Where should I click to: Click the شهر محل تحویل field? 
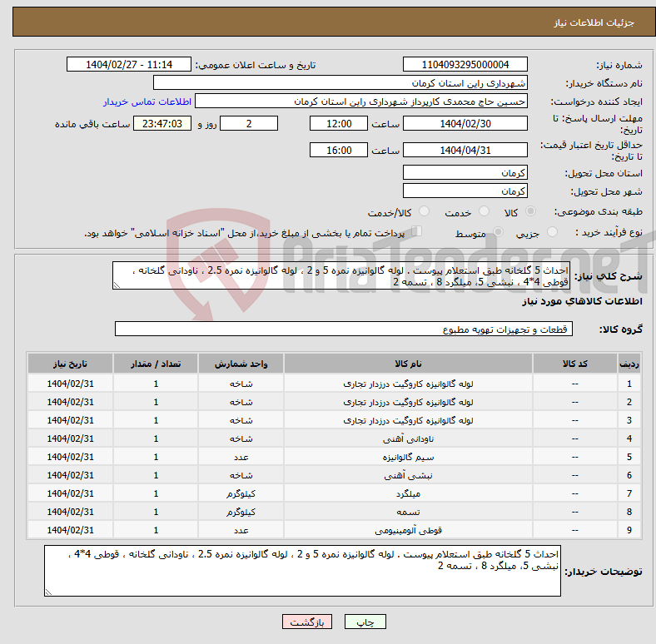coord(465,191)
